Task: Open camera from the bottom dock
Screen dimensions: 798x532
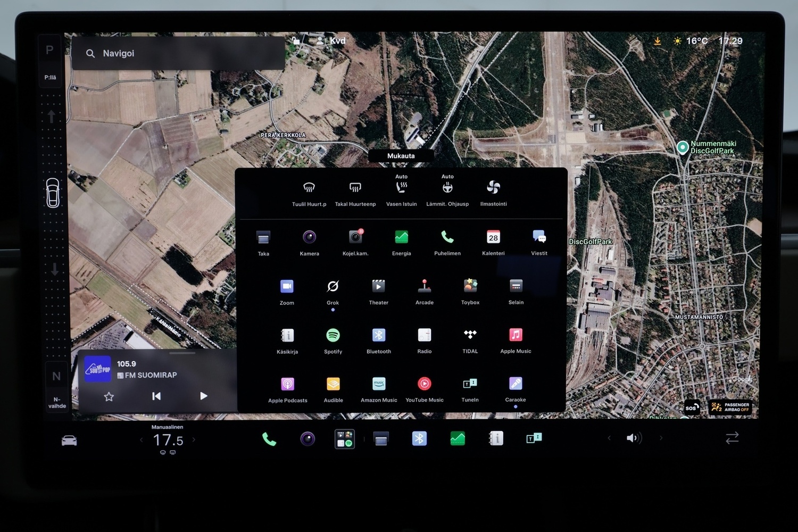Action: (307, 439)
